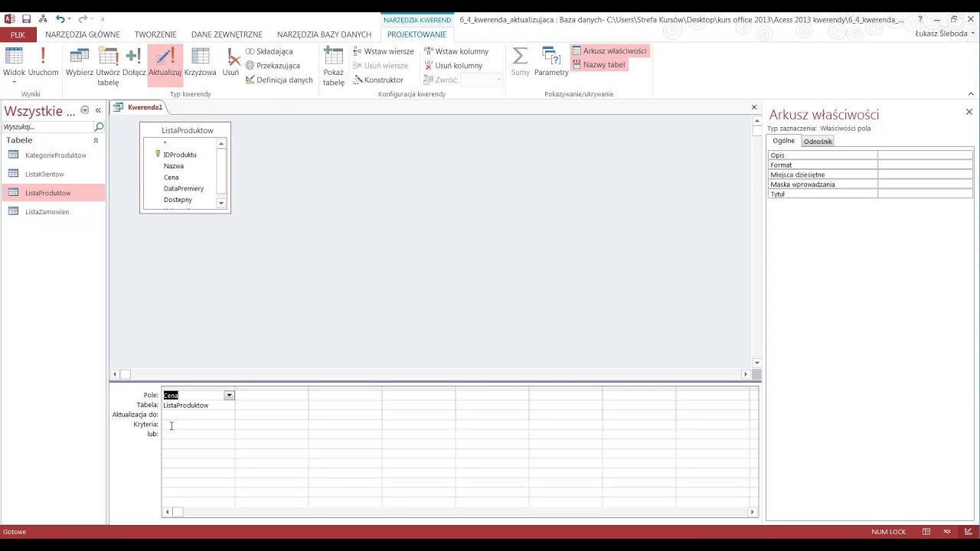Open the PLIK file tab
980x551 pixels.
click(18, 34)
